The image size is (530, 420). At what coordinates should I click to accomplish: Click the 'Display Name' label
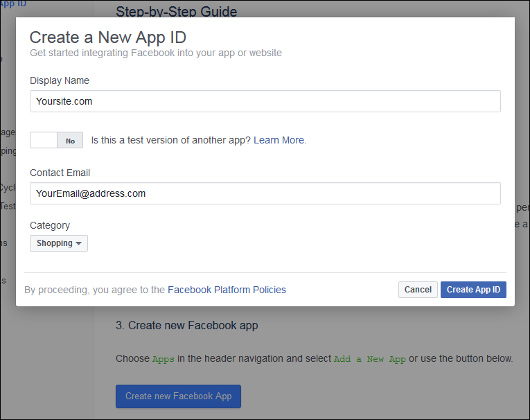point(60,80)
